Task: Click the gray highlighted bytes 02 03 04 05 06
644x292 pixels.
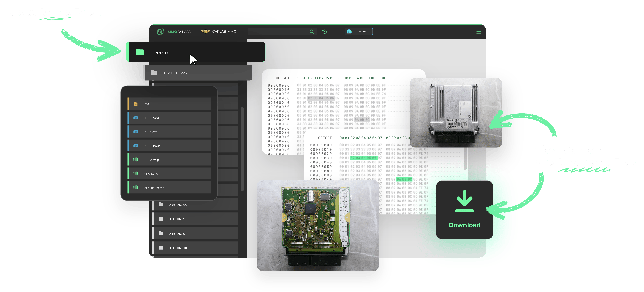Action: (321, 98)
